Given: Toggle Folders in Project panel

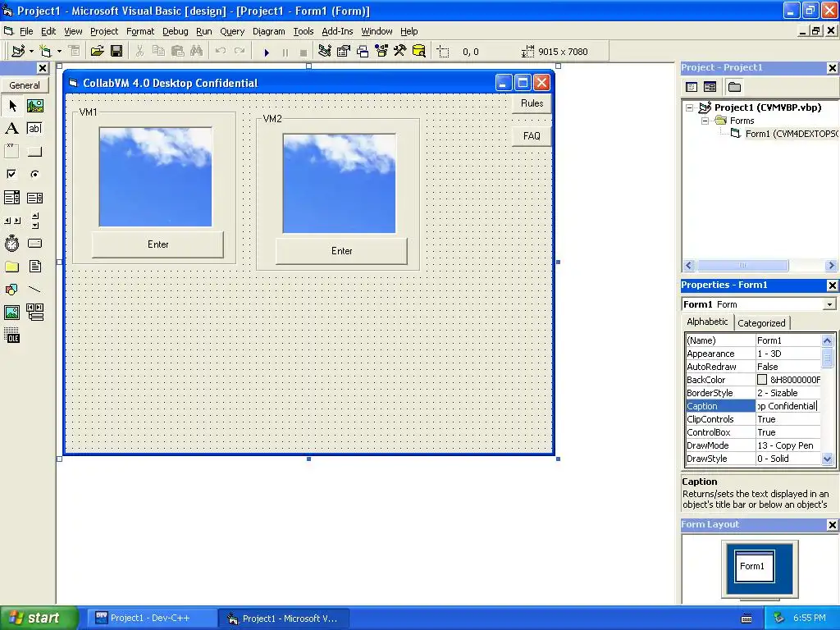Looking at the screenshot, I should coord(734,87).
